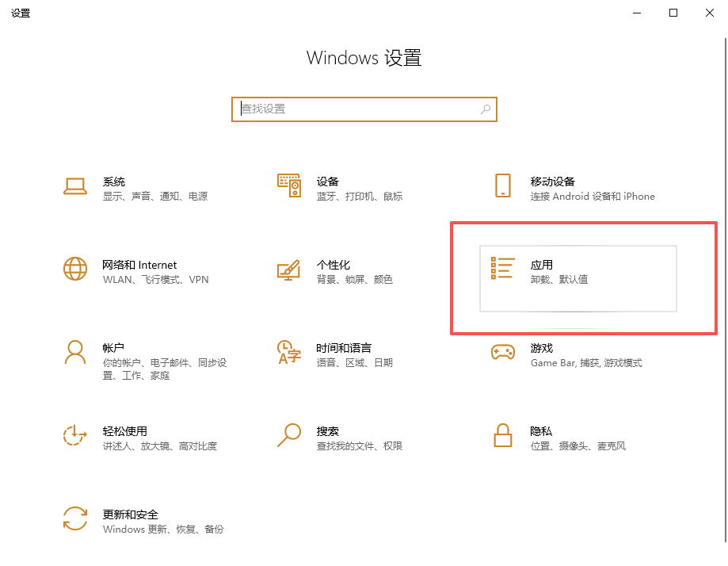728x566 pixels.
Task: Open the 系统 settings title
Action: tap(114, 182)
